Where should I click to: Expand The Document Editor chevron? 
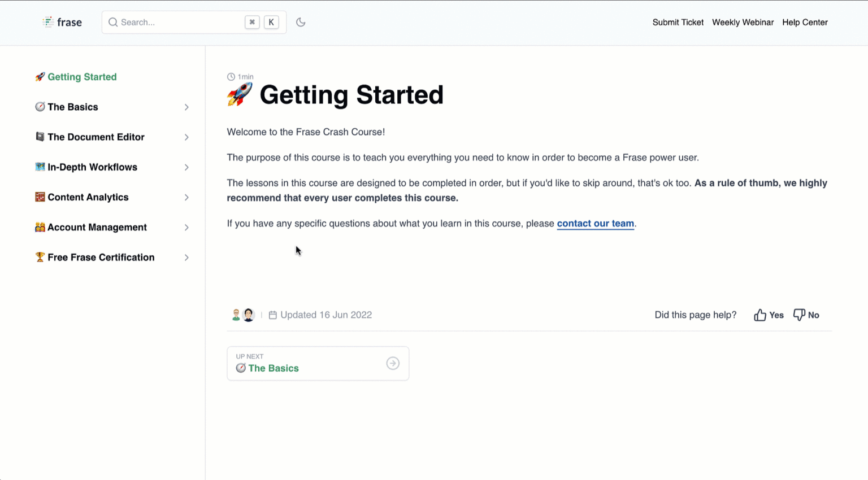pos(186,137)
